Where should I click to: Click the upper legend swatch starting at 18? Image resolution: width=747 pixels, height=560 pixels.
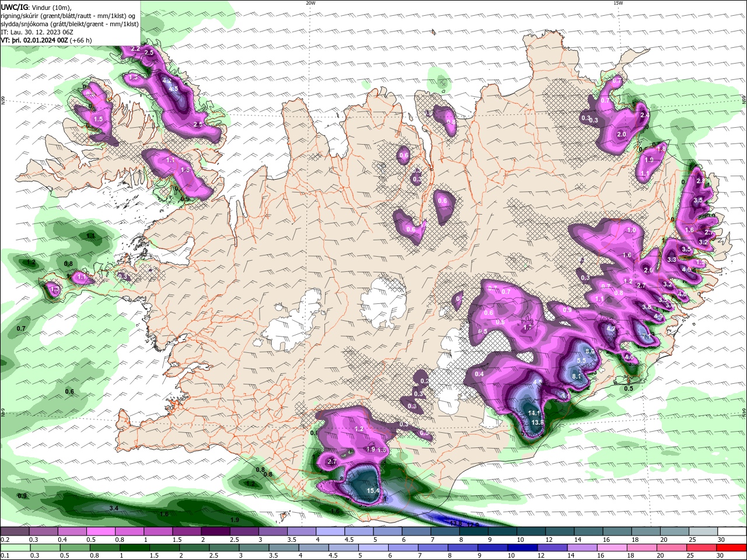pos(646,531)
